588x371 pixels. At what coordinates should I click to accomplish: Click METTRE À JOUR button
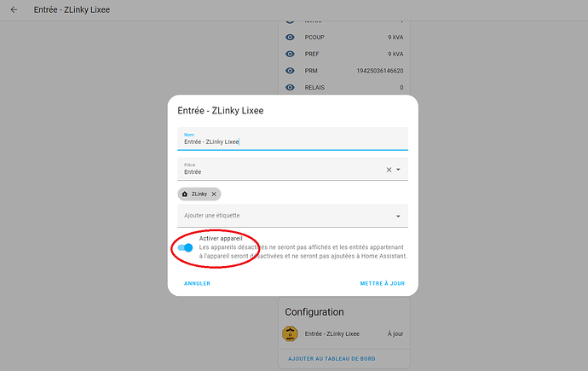[383, 284]
